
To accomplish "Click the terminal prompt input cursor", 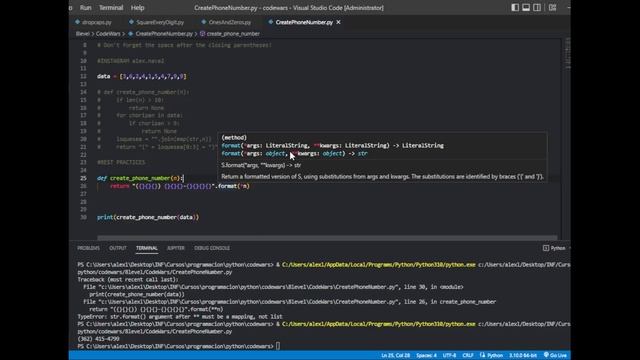I will 278,347.
